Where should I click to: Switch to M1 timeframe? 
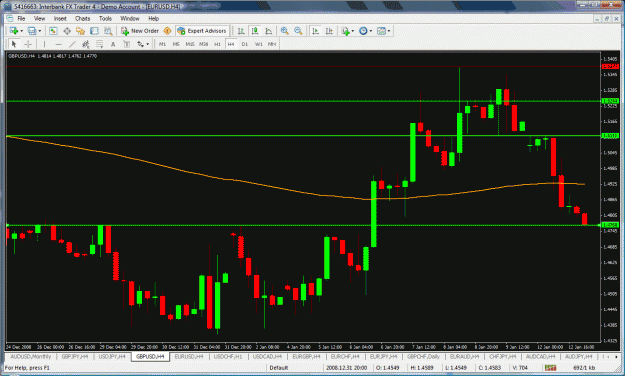click(x=162, y=44)
